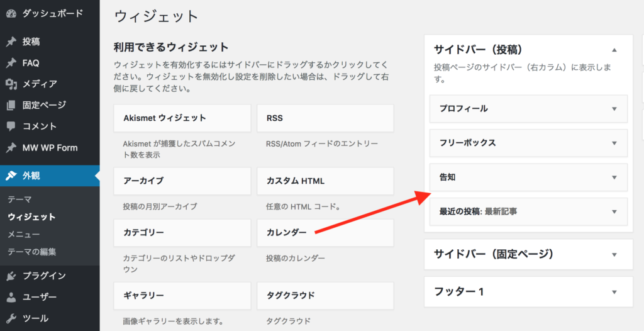
Task: Click the Dashboard gauge icon
Action: point(11,13)
